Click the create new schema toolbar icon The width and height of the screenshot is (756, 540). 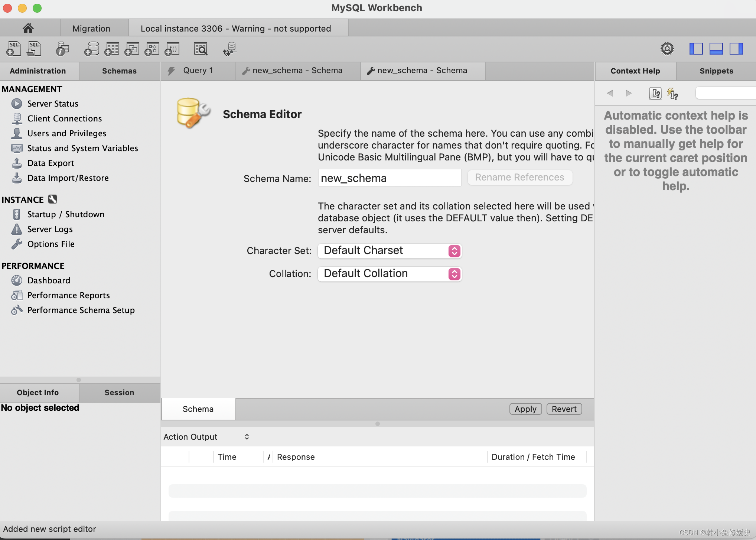91,49
